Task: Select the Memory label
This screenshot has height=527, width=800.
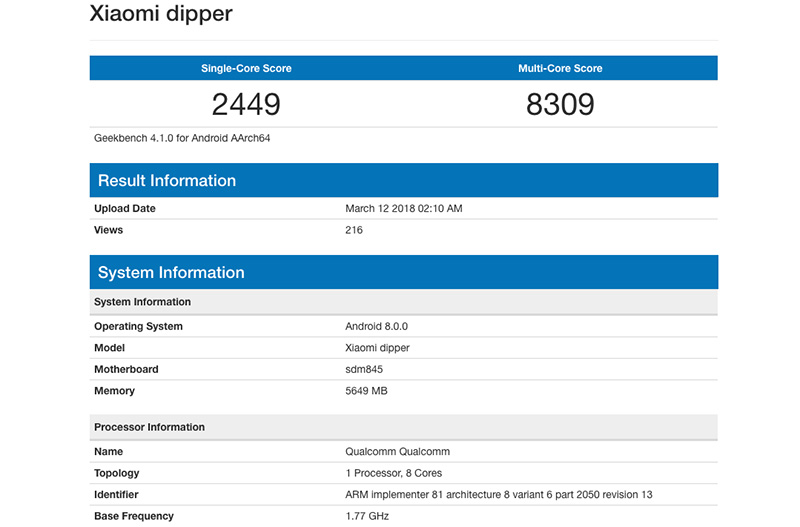Action: [114, 391]
